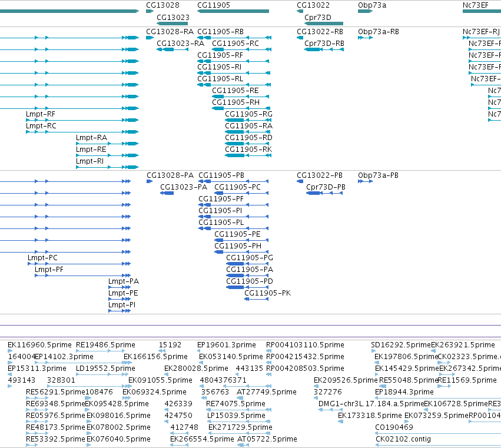Click EST LD19552.5prime

click(105, 369)
